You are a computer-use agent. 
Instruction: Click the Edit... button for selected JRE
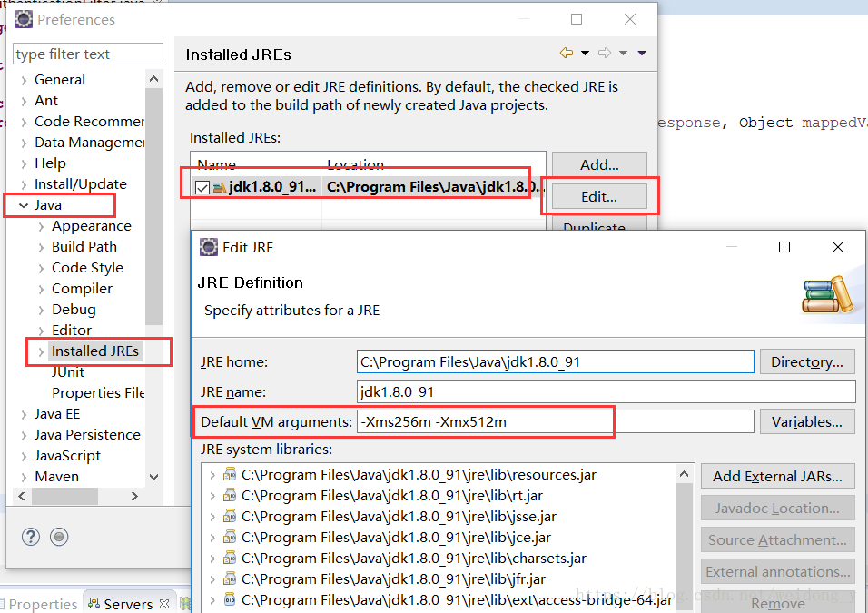pyautogui.click(x=599, y=196)
